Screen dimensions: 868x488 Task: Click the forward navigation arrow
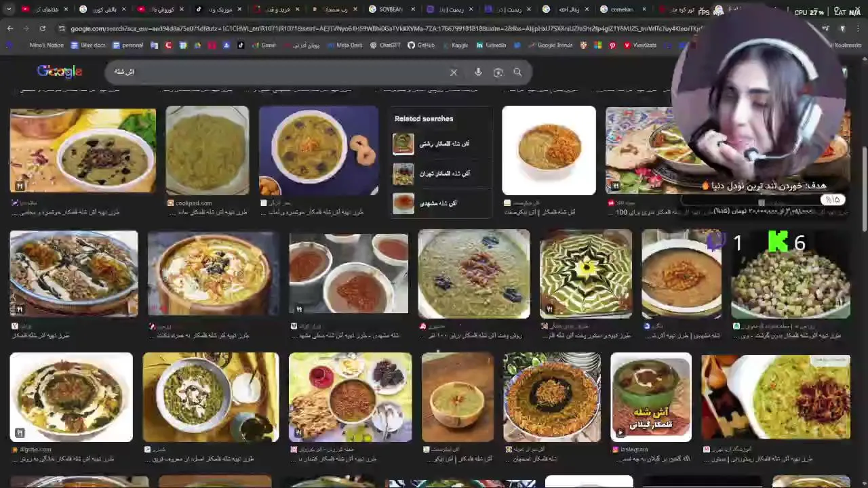pos(26,28)
